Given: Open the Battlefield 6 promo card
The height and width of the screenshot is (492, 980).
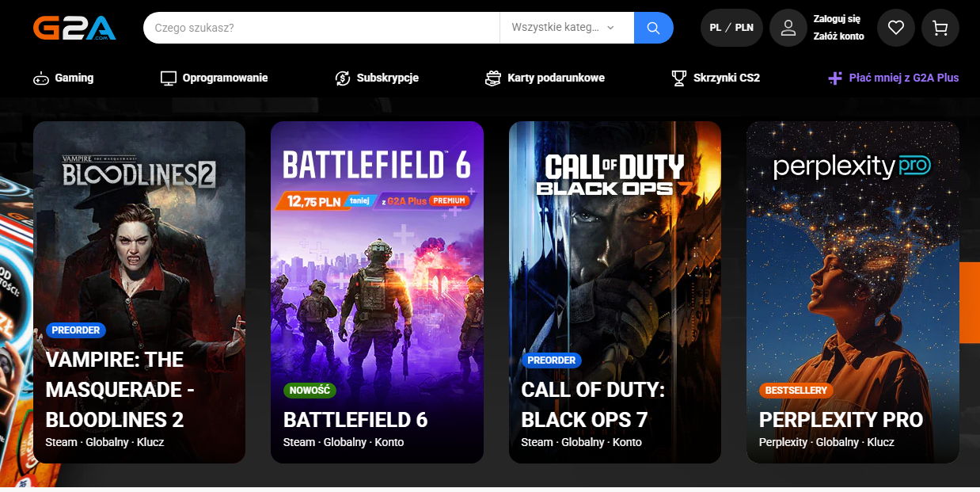Looking at the screenshot, I should [x=377, y=292].
